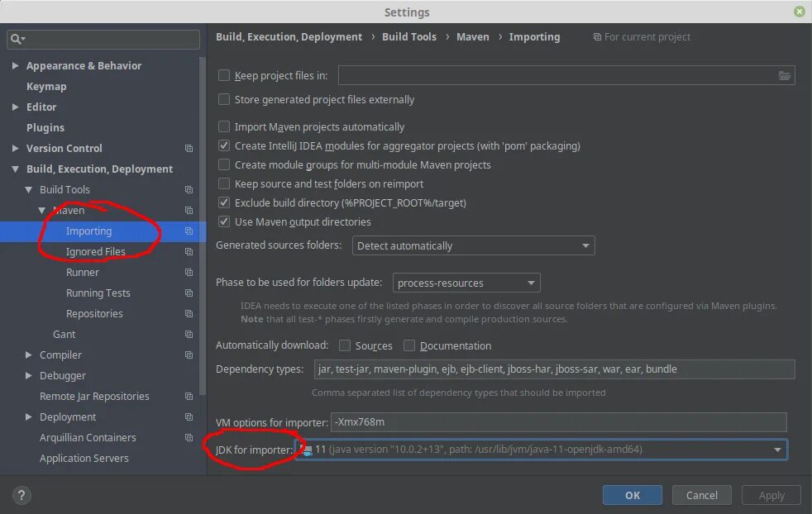Collapse the Build Tools tree arrow
812x514 pixels.
[x=28, y=190]
